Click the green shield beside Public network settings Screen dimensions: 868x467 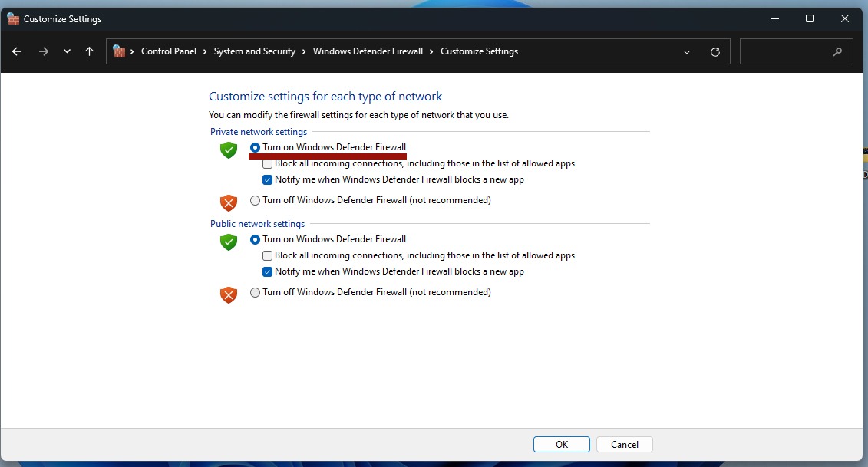(x=228, y=242)
